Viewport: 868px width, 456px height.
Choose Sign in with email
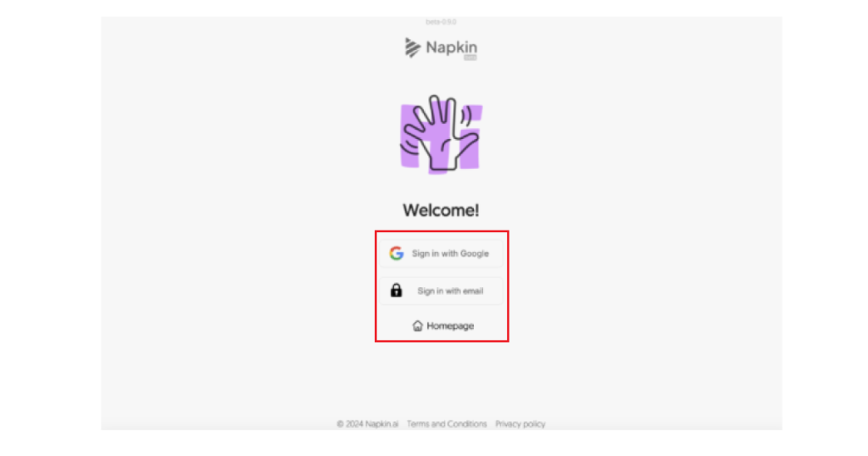pos(441,291)
